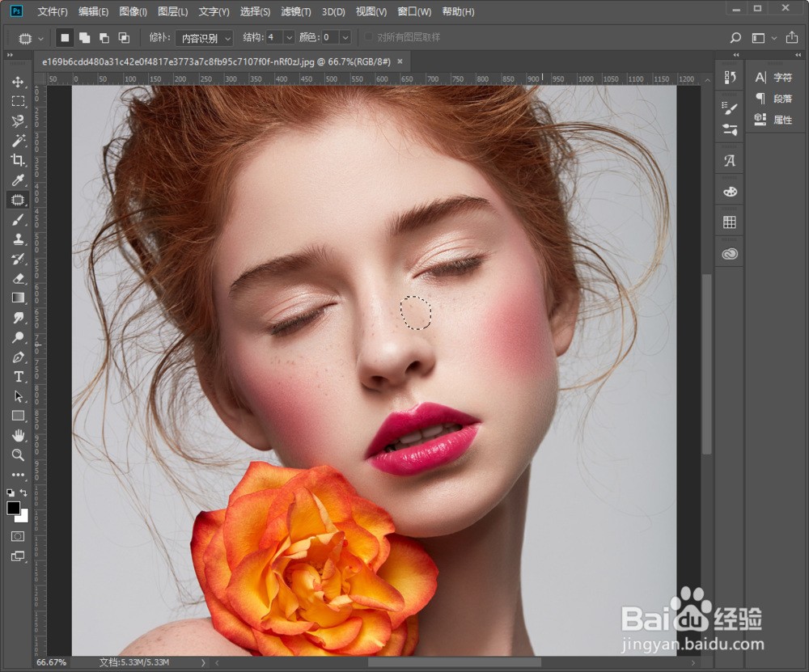Open the 属性 panel
The image size is (809, 672).
774,120
